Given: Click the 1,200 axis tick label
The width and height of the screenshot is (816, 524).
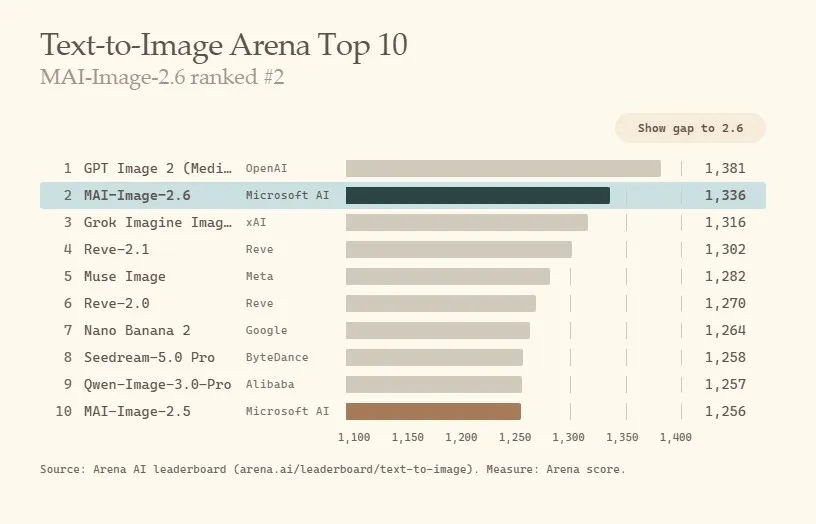Looking at the screenshot, I should 461,438.
